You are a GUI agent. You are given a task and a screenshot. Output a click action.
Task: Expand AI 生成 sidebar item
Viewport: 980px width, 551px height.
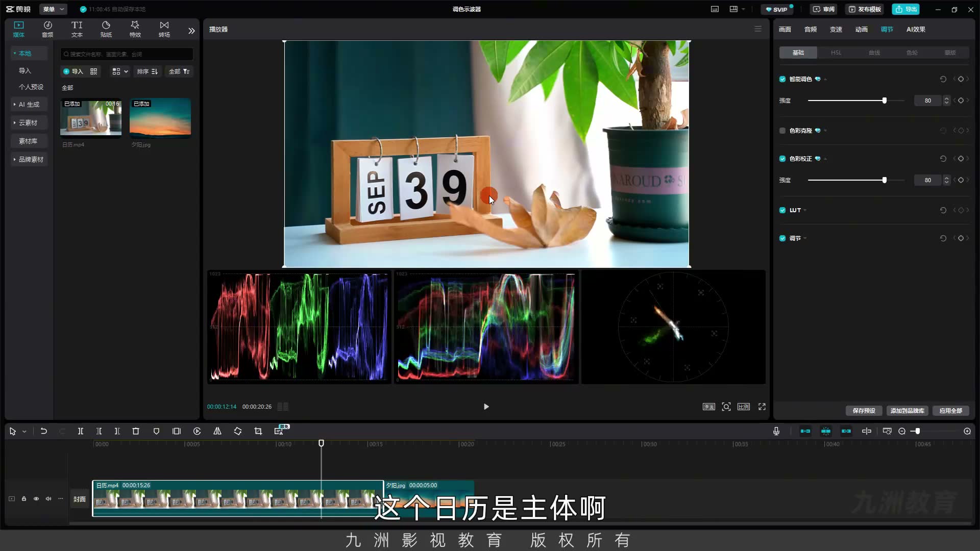tap(29, 105)
